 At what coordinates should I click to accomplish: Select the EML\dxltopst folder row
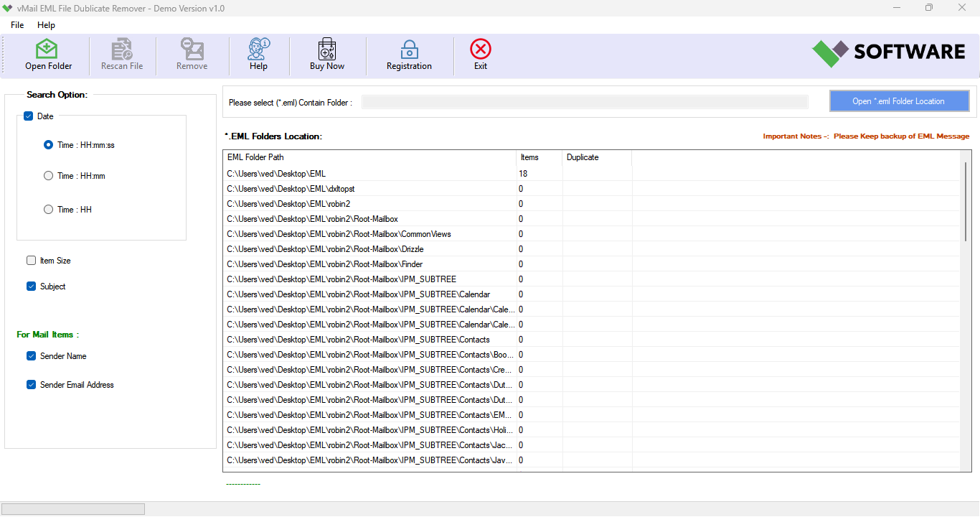(x=591, y=188)
